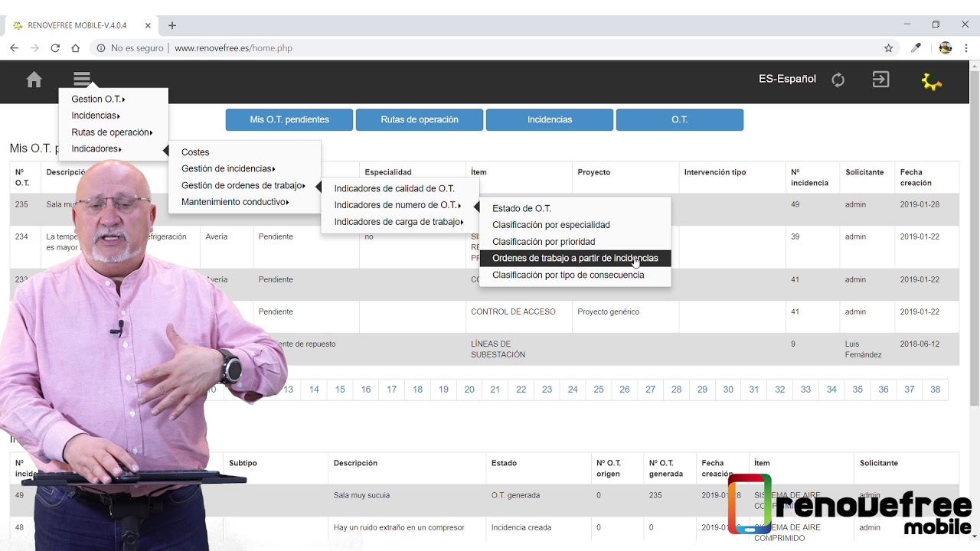Click Incidencias blue button
Viewport: 980px width, 551px height.
pos(550,120)
